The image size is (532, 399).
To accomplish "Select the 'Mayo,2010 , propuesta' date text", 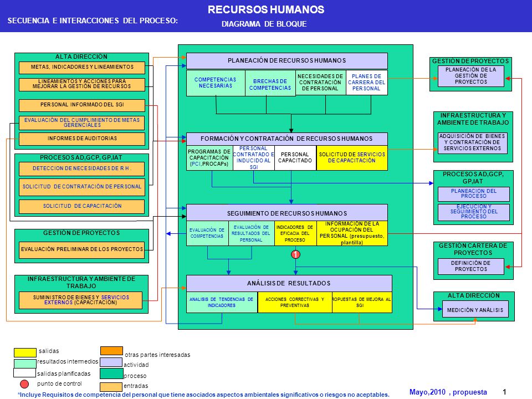I will pos(448,392).
